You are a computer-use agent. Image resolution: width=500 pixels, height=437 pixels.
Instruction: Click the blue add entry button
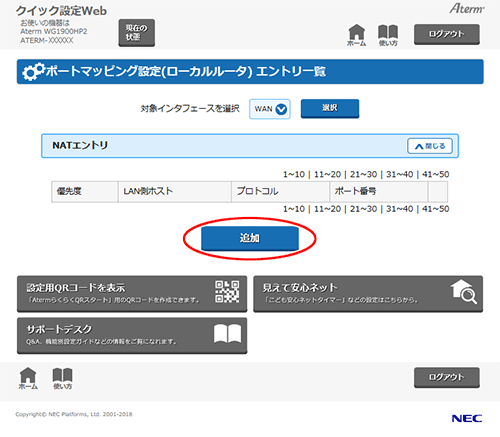(x=250, y=238)
